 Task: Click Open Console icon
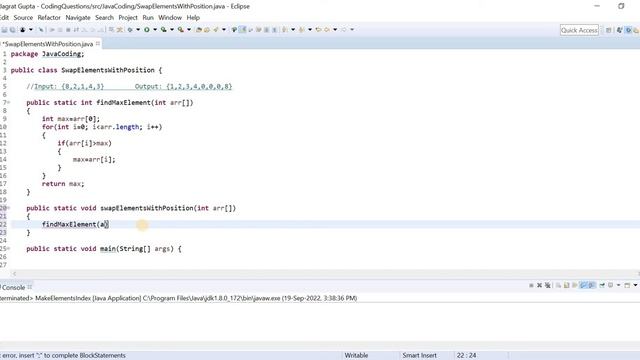627,285
